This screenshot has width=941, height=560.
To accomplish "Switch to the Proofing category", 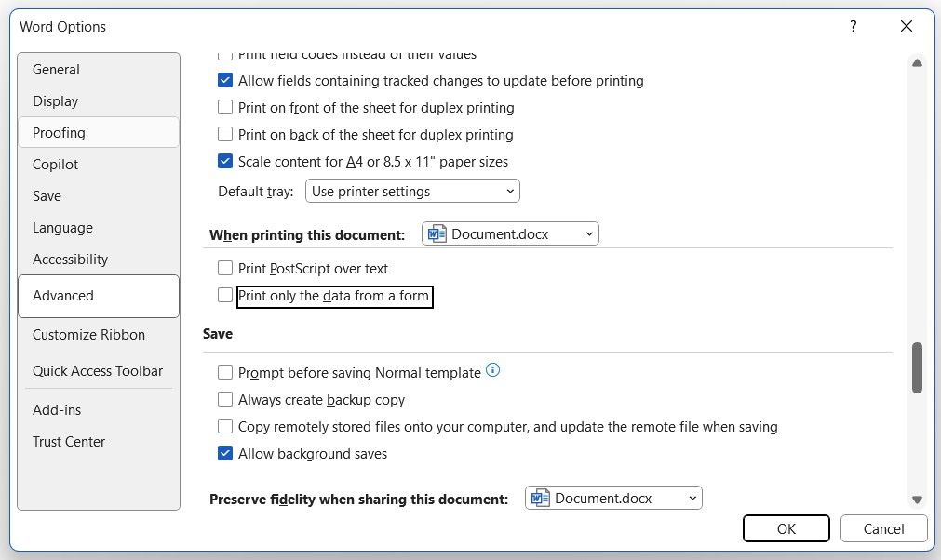I will [59, 133].
